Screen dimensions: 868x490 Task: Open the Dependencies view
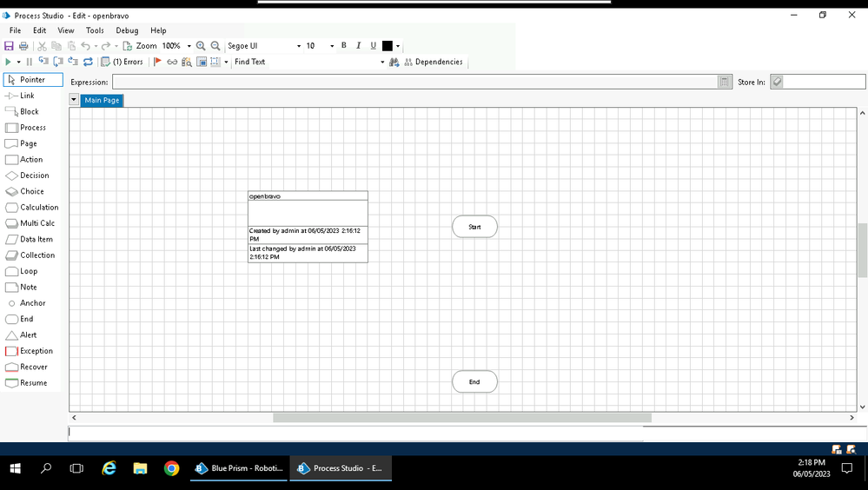[x=434, y=62]
